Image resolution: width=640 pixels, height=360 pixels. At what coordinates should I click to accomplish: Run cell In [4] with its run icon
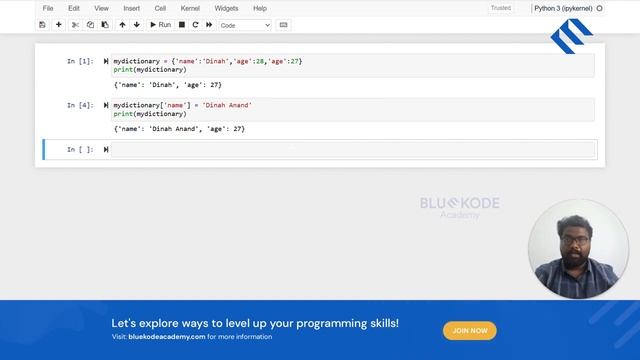tap(106, 105)
